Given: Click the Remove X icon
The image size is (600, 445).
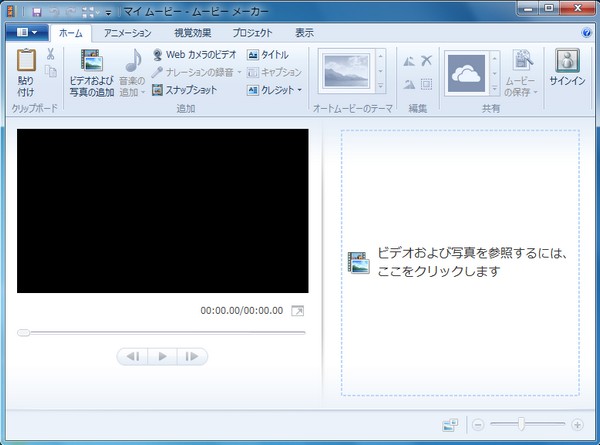Looking at the screenshot, I should [x=426, y=60].
